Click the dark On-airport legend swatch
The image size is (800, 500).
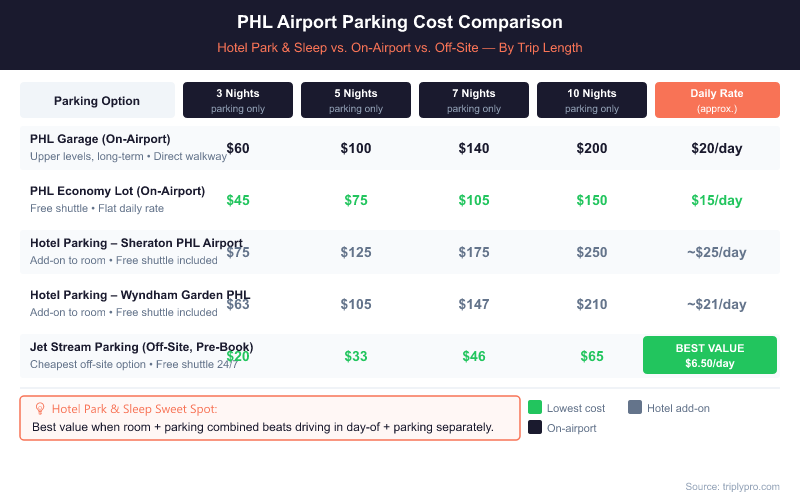point(535,428)
